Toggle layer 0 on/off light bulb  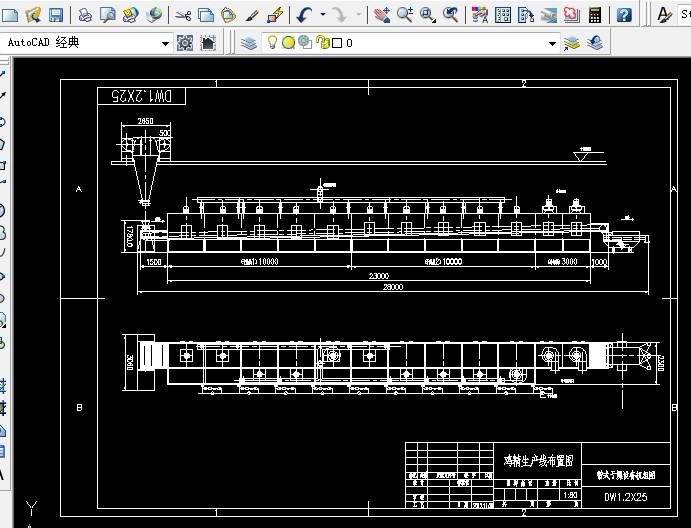pyautogui.click(x=272, y=42)
